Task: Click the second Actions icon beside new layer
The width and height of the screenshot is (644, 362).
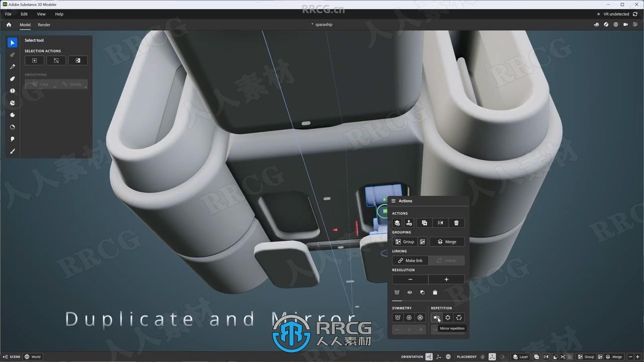Action: [x=409, y=223]
